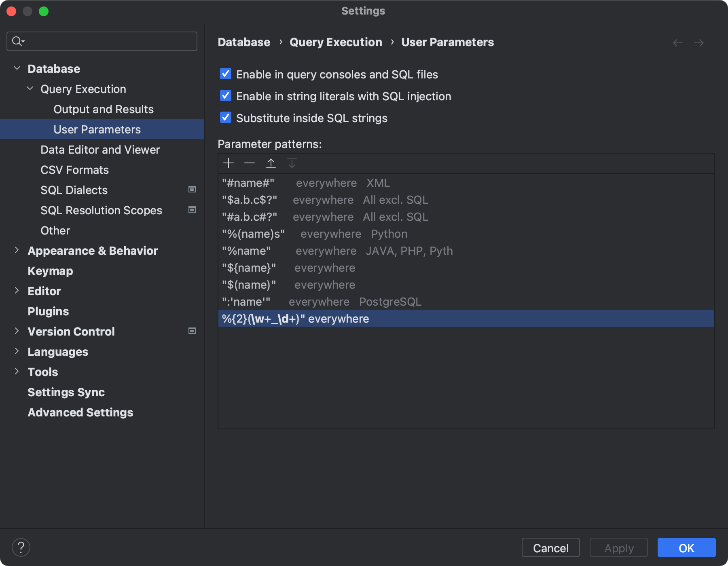Disable Enable in query consoles and SQL files

pos(225,74)
